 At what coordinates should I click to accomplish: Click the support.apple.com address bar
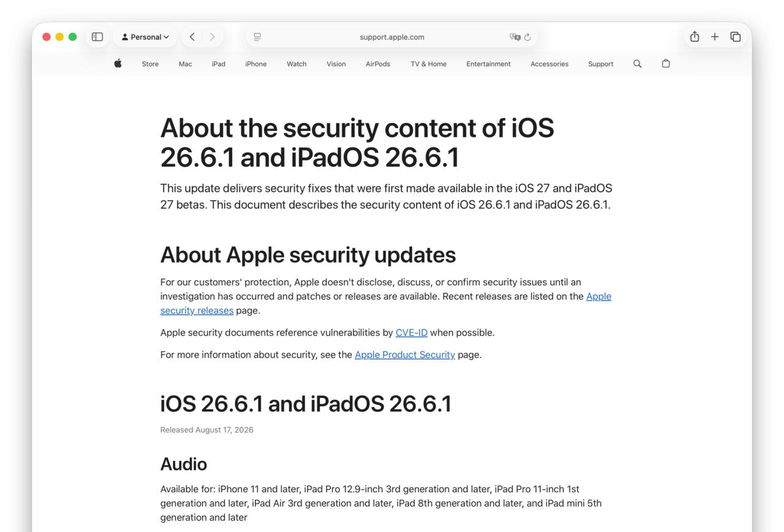point(392,37)
